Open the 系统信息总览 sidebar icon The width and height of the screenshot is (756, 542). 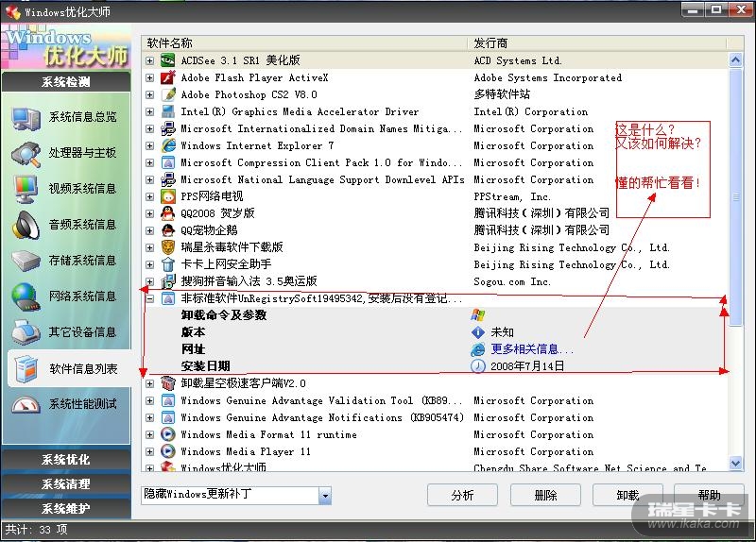26,118
